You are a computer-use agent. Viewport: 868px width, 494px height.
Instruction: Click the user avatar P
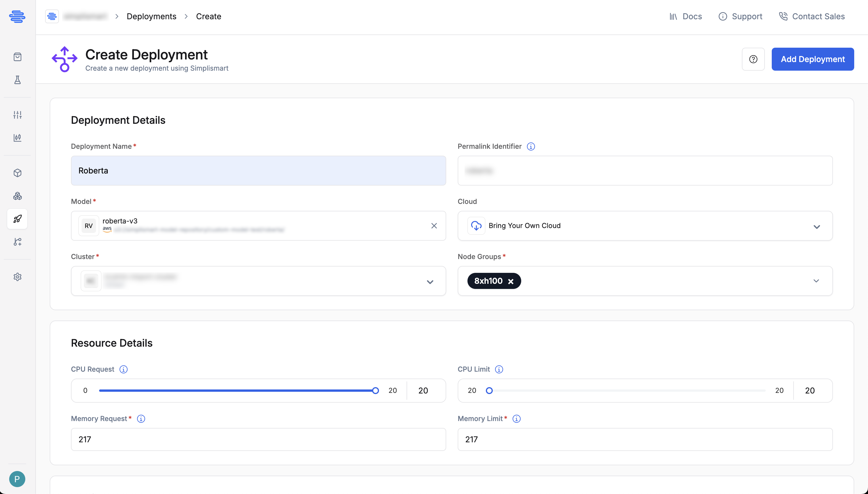[17, 479]
